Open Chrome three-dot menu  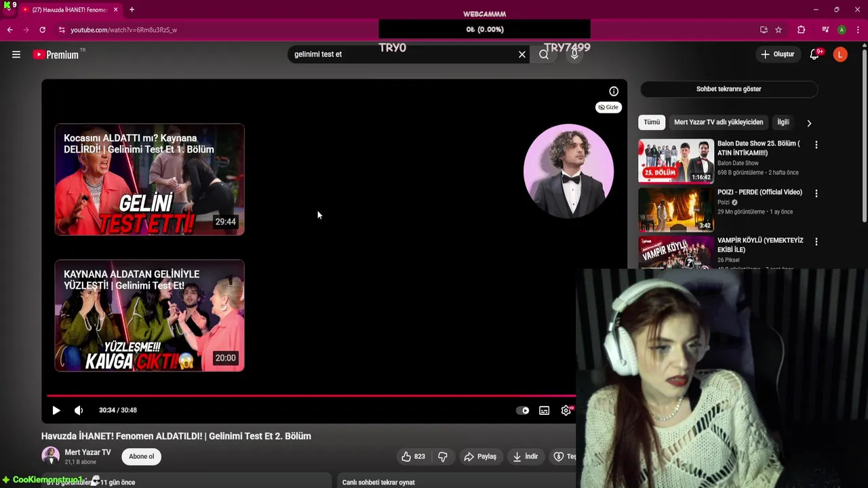point(858,30)
